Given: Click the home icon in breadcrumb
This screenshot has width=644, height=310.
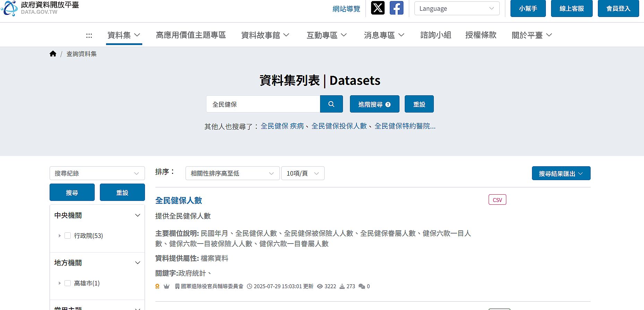Looking at the screenshot, I should (x=53, y=54).
